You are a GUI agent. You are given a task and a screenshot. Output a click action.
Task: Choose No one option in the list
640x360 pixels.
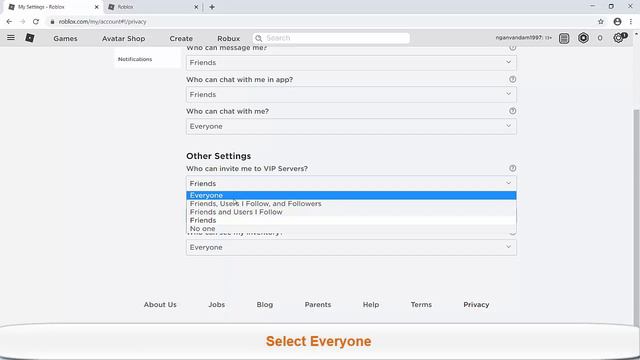[351, 229]
